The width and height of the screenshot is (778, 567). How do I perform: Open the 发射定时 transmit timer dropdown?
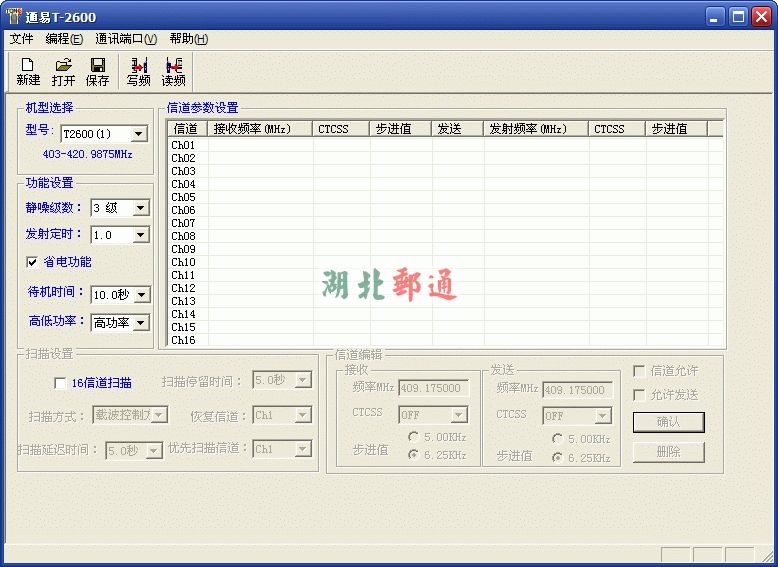click(140, 236)
